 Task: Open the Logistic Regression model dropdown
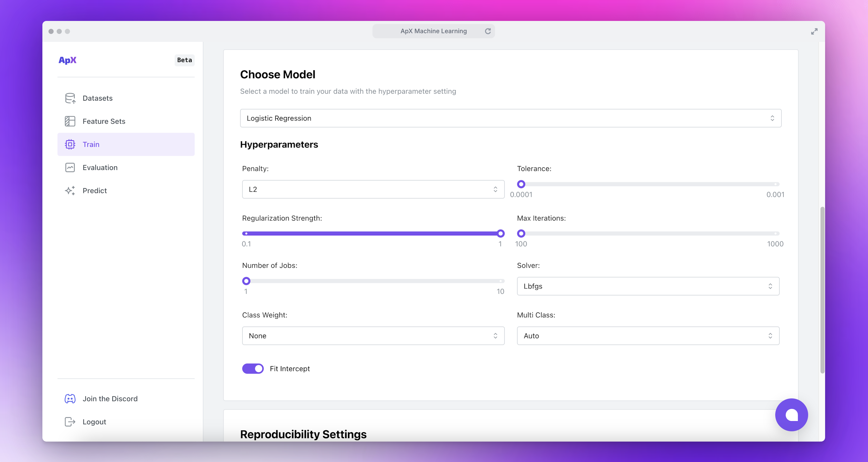pyautogui.click(x=511, y=118)
